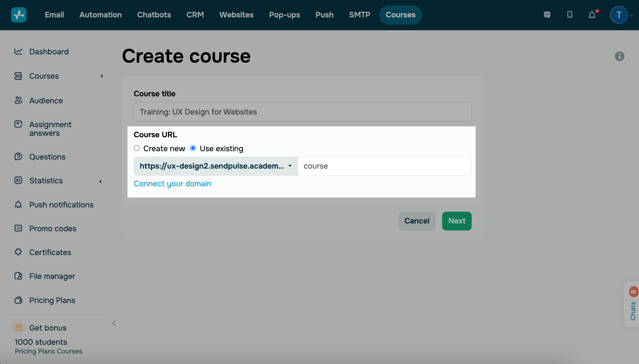This screenshot has height=364, width=639.
Task: Open the Automation top menu
Action: pyautogui.click(x=100, y=15)
